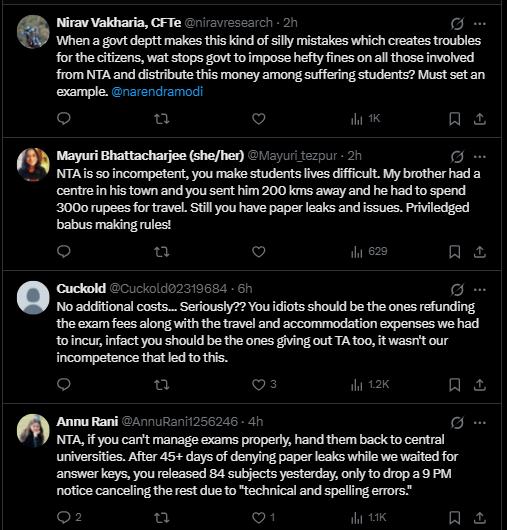The image size is (507, 530).
Task: Repost Mayuri Bhattacharjee's tweet
Action: [162, 252]
